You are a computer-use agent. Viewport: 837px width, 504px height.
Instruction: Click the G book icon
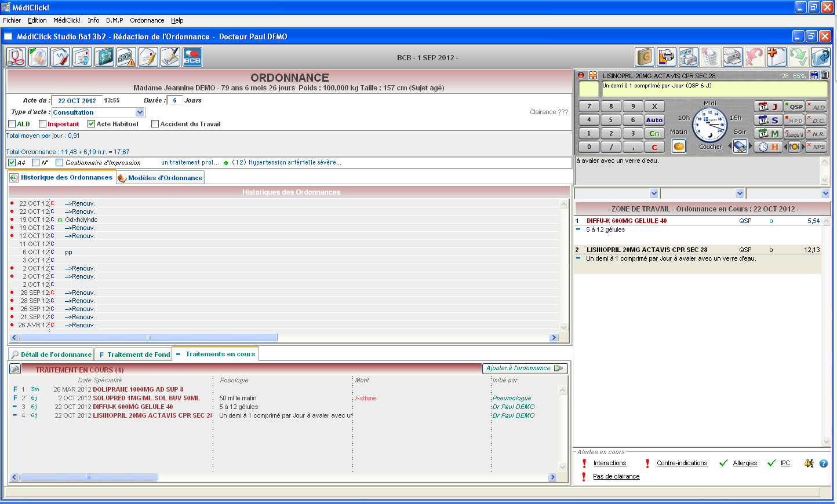[x=645, y=57]
